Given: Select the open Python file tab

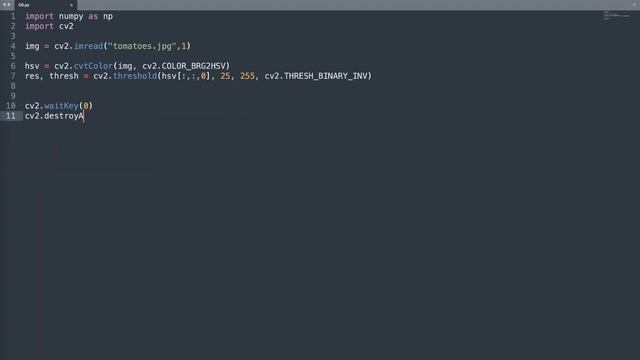Looking at the screenshot, I should click(46, 5).
